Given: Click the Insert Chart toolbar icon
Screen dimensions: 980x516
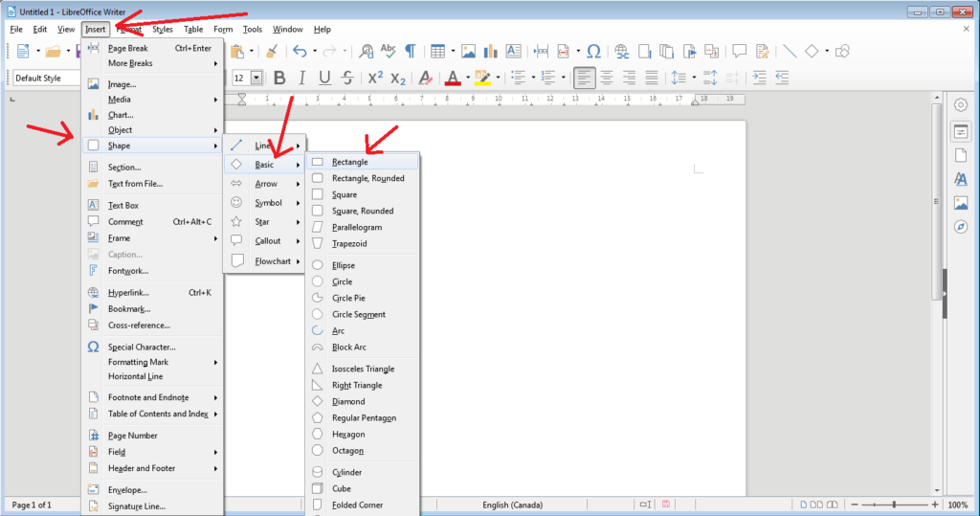Looking at the screenshot, I should click(x=491, y=52).
